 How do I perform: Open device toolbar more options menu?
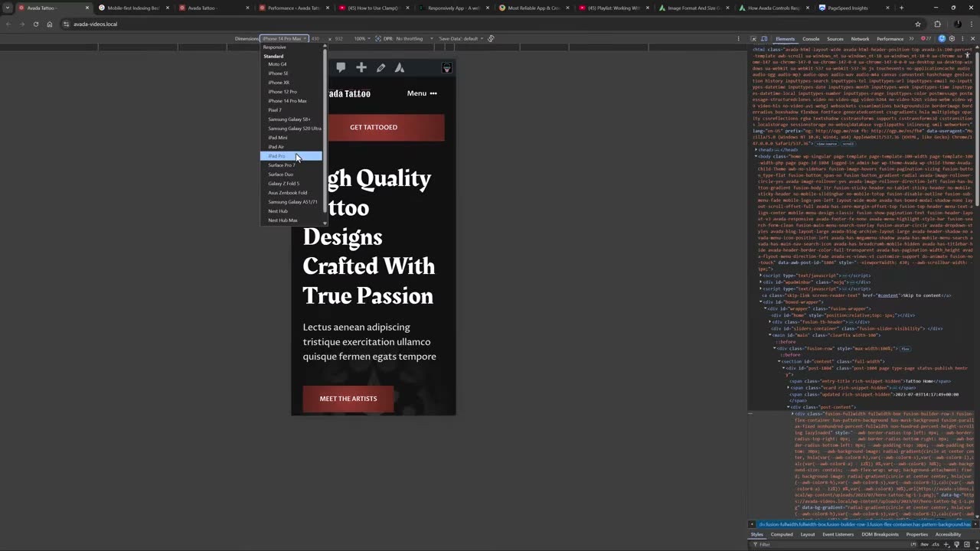point(738,38)
